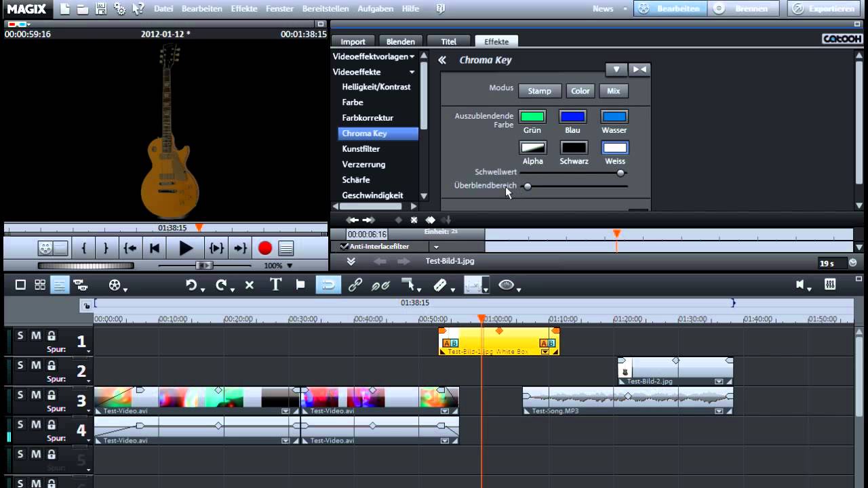Image resolution: width=868 pixels, height=488 pixels.
Task: Select the Stamp mode button
Action: 540,91
